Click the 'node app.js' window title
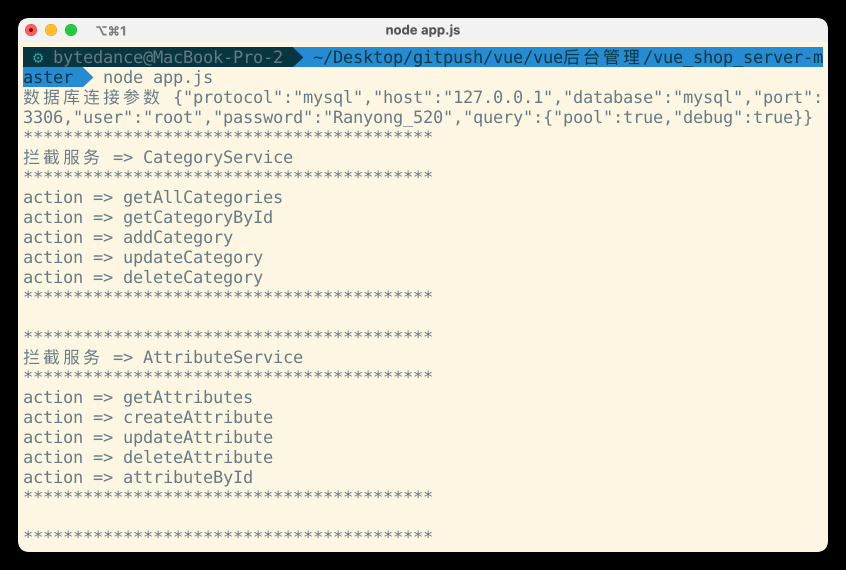The width and height of the screenshot is (846, 570). pyautogui.click(x=422, y=30)
